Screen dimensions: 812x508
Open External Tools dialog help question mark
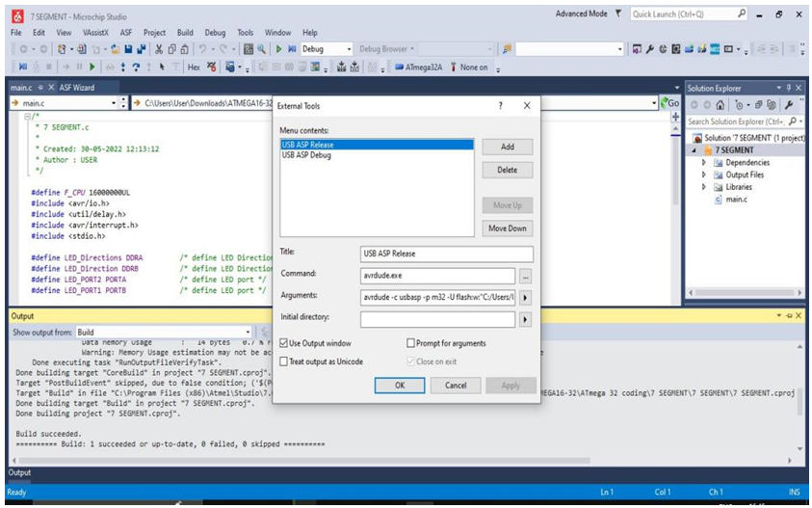point(500,106)
